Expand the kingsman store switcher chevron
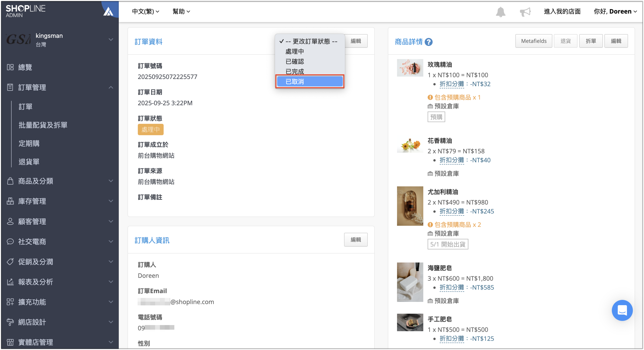 [x=111, y=39]
